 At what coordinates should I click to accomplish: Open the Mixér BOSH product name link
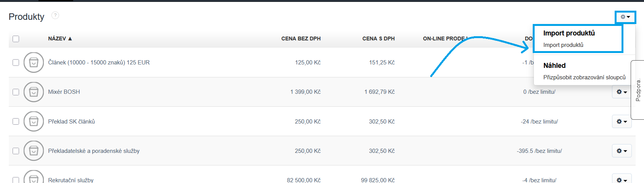[64, 92]
